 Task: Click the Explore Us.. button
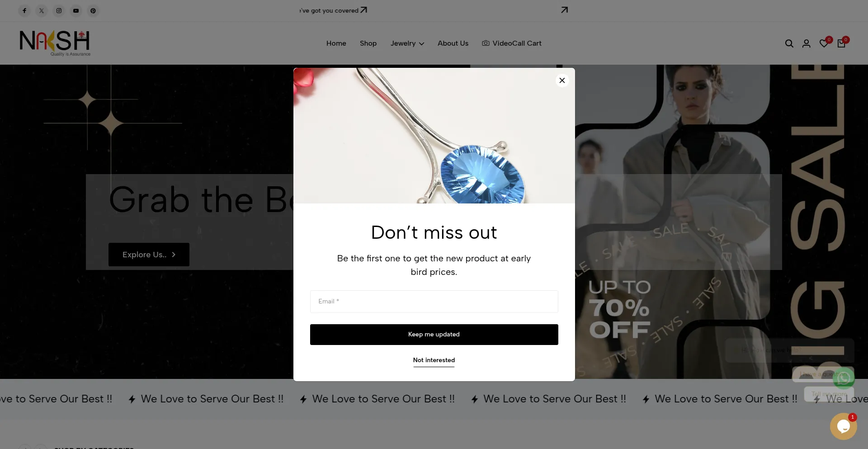[149, 255]
